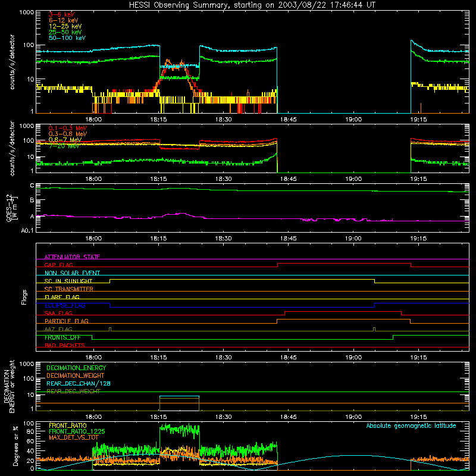Click the 25-50 keV legend label

[65, 32]
